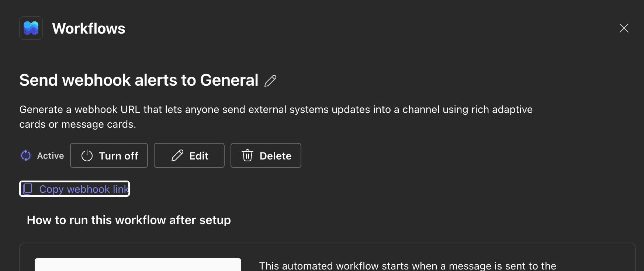The width and height of the screenshot is (644, 271).
Task: Copy the webhook link
Action: 83,189
